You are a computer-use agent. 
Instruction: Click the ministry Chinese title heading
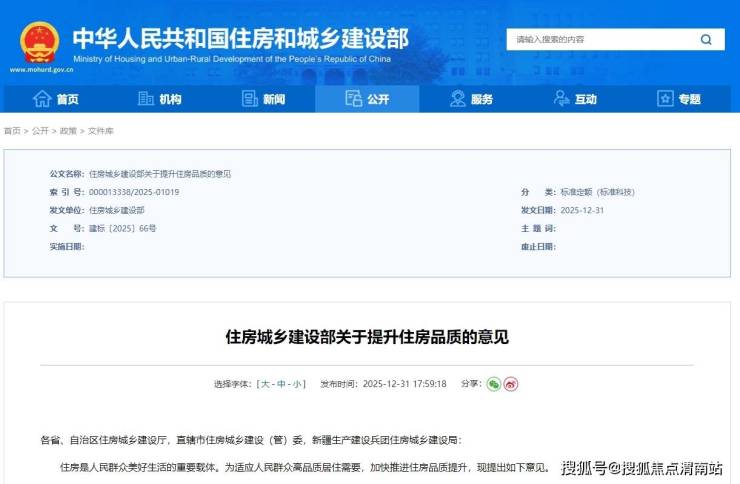[240, 38]
